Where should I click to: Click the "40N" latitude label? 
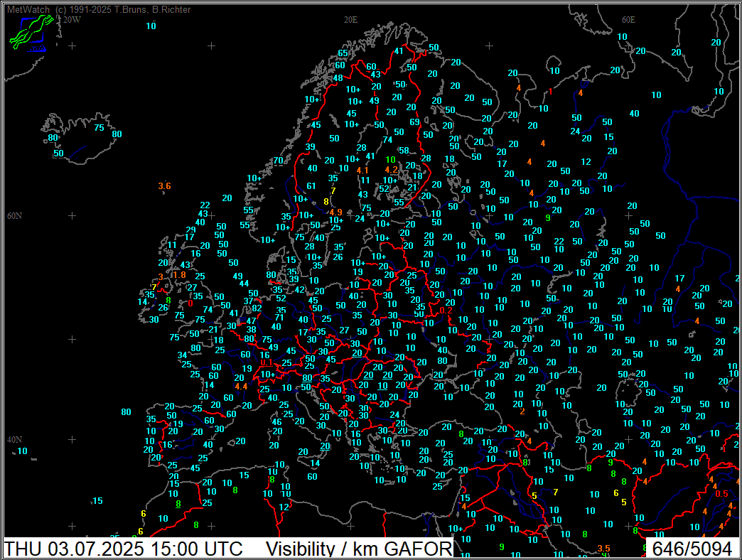[14, 439]
